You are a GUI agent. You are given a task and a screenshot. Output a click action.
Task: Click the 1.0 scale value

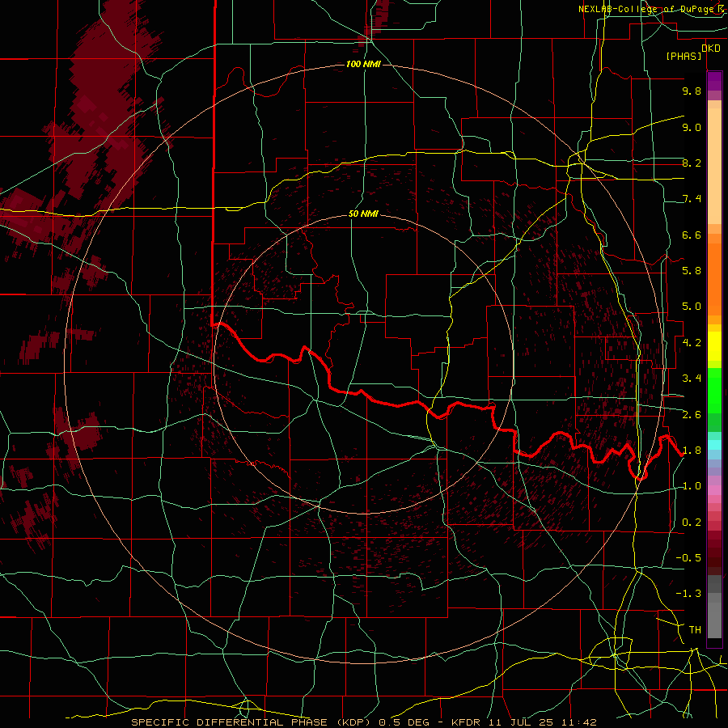tap(692, 486)
